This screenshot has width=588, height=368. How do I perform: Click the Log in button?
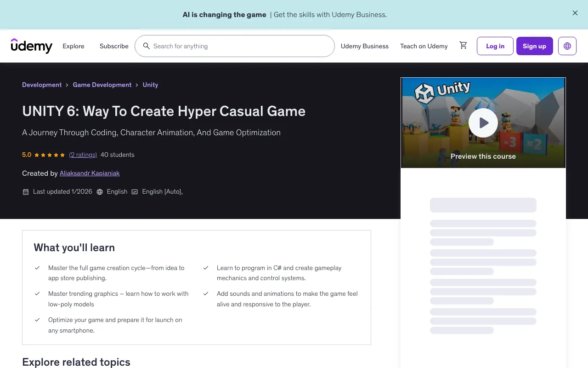click(495, 46)
